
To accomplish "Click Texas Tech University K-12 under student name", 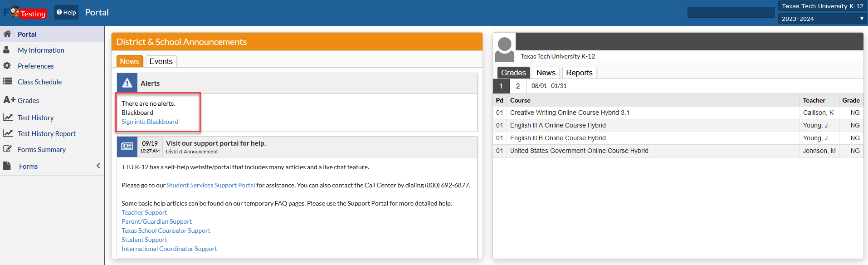I will point(557,56).
